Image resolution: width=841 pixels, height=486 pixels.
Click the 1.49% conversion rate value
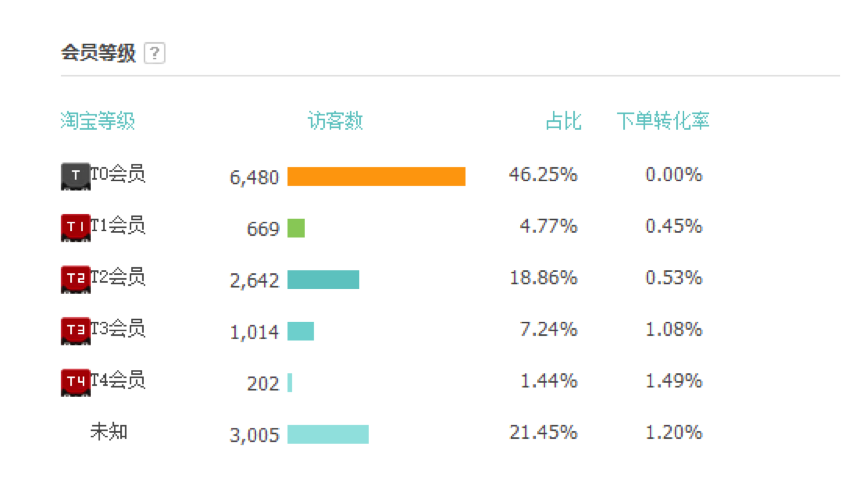click(x=674, y=381)
